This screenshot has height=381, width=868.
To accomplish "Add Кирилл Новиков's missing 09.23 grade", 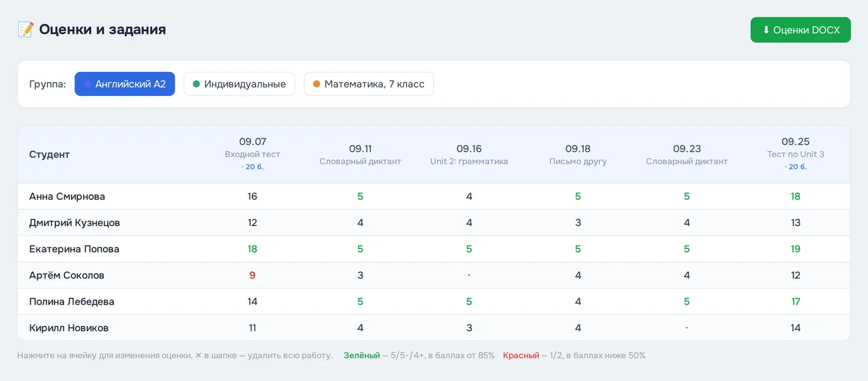I will pos(686,328).
